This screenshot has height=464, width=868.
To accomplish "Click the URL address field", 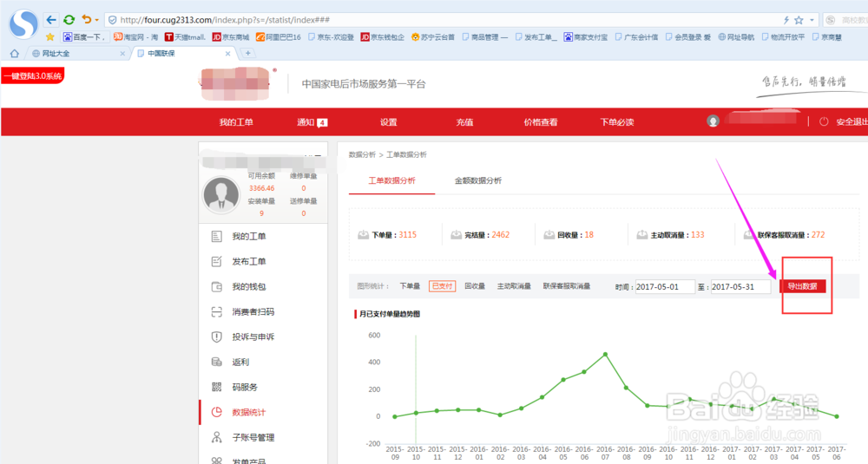I will 443,20.
